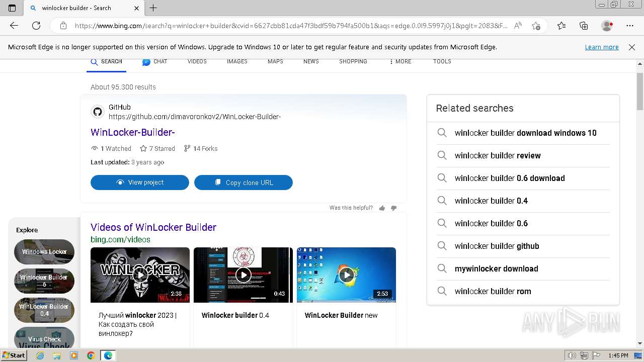Reload the current page
This screenshot has height=362, width=644.
pyautogui.click(x=36, y=26)
